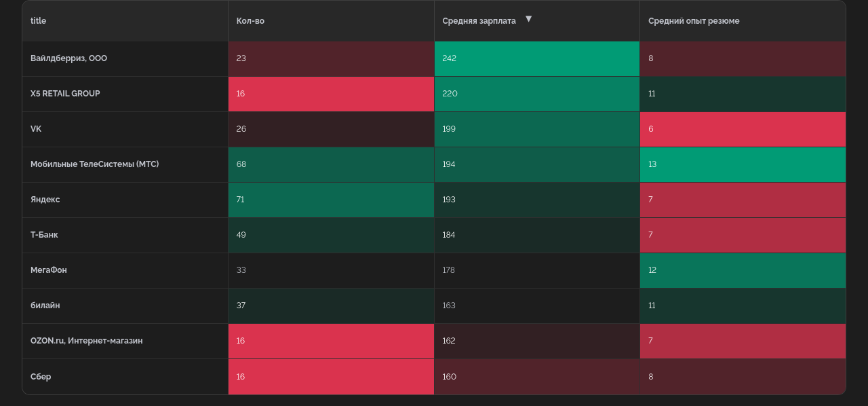This screenshot has height=406, width=868.
Task: Select the red 16 count cell for X5 RETAIL GROUP
Action: (331, 94)
